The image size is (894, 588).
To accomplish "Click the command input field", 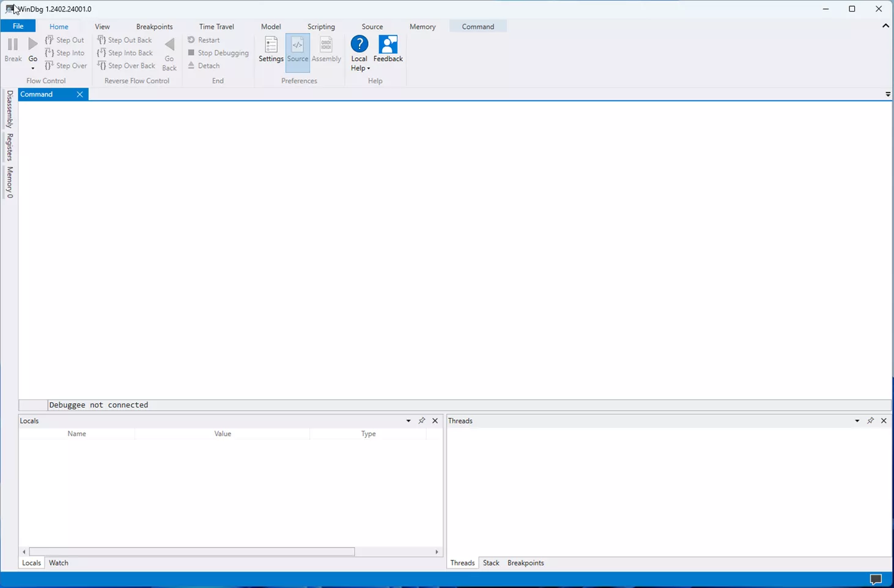I will click(x=469, y=405).
